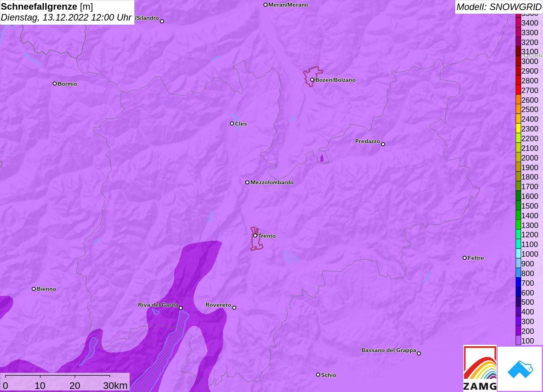Click the legend value '200'

[x=527, y=331]
